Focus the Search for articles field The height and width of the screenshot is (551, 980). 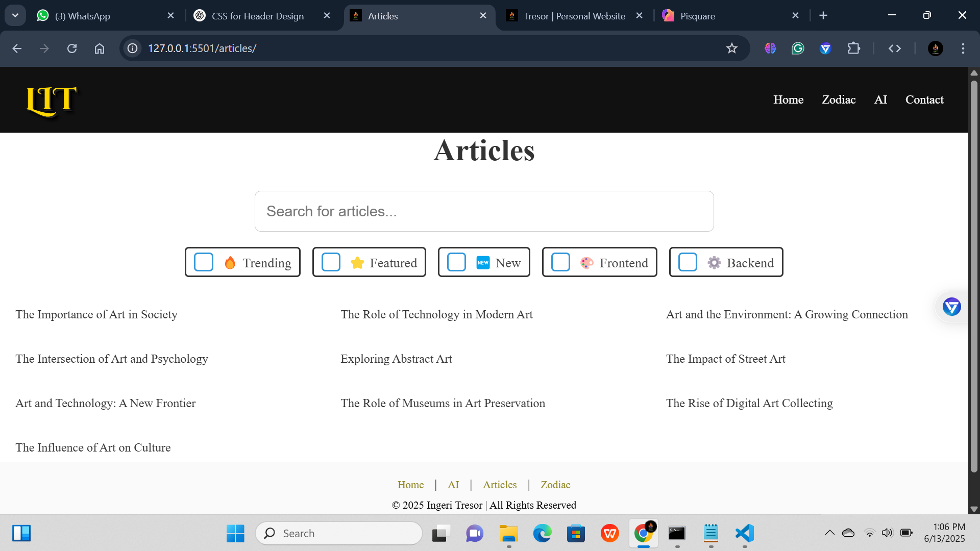coord(484,211)
